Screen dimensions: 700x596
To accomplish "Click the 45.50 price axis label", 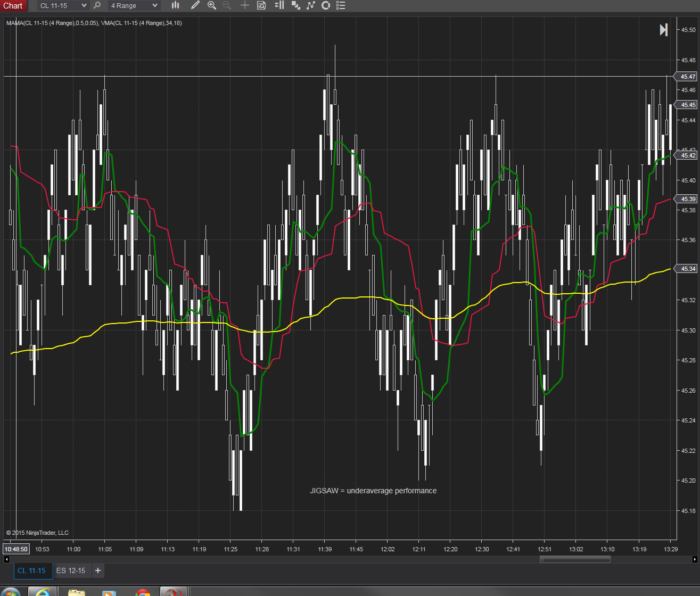I will pos(688,30).
